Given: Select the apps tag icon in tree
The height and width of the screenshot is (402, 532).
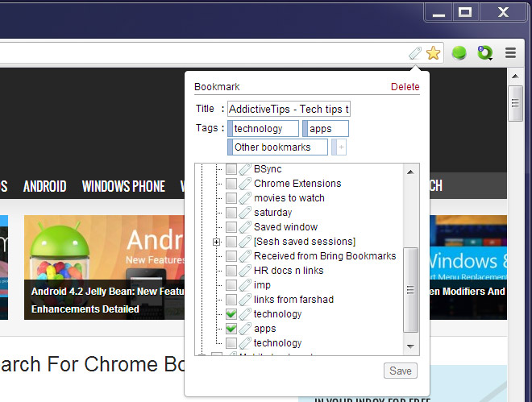Looking at the screenshot, I should point(245,329).
